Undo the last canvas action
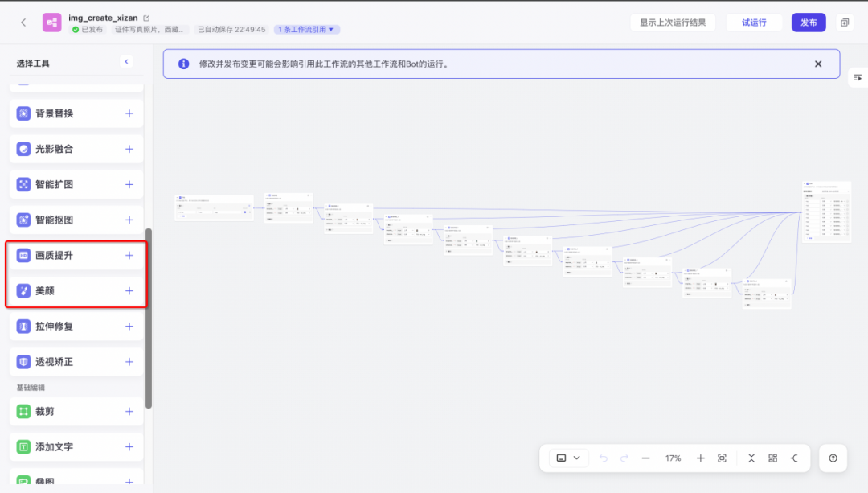Screen dimensions: 868x493 604,458
